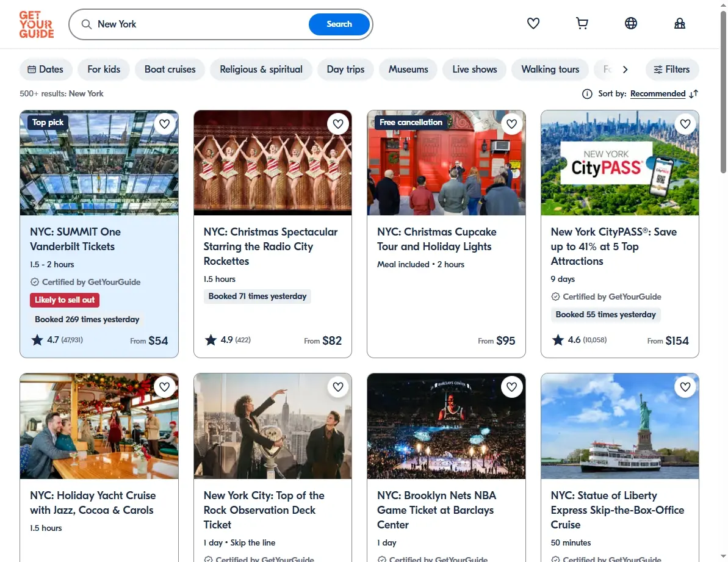
Task: Click calendar icon in Dates chip
Action: [32, 70]
